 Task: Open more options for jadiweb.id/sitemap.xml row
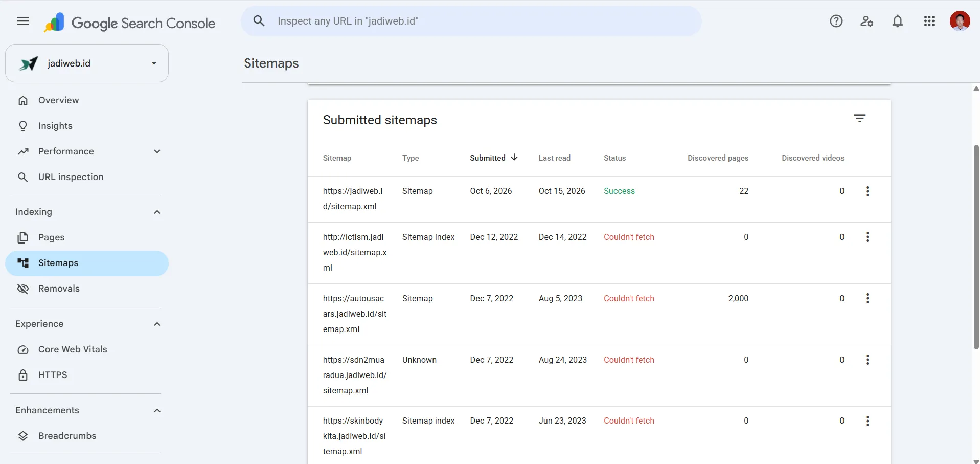(x=868, y=191)
